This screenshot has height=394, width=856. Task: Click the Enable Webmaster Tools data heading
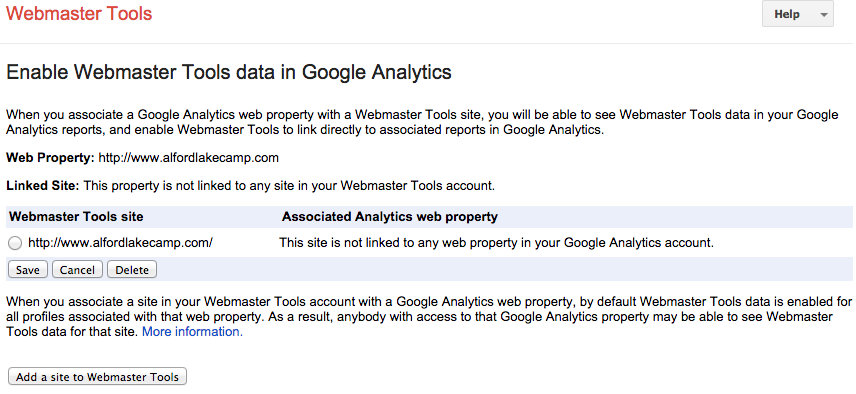[229, 72]
